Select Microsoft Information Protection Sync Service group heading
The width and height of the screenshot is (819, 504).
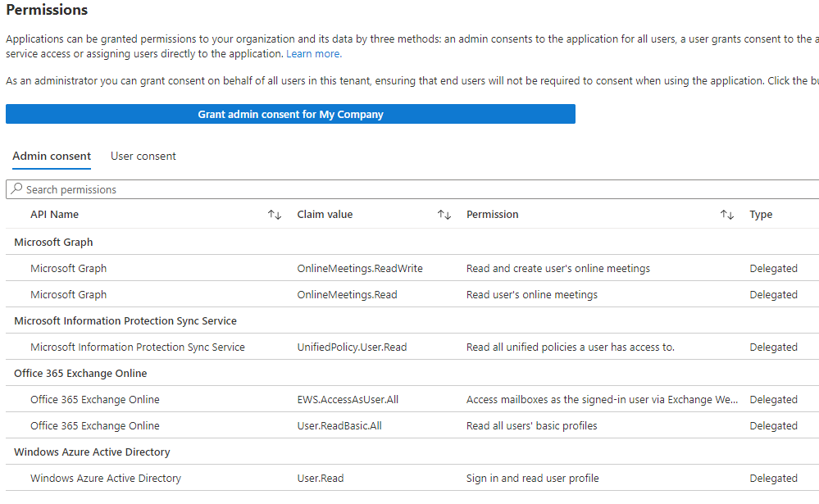point(125,320)
